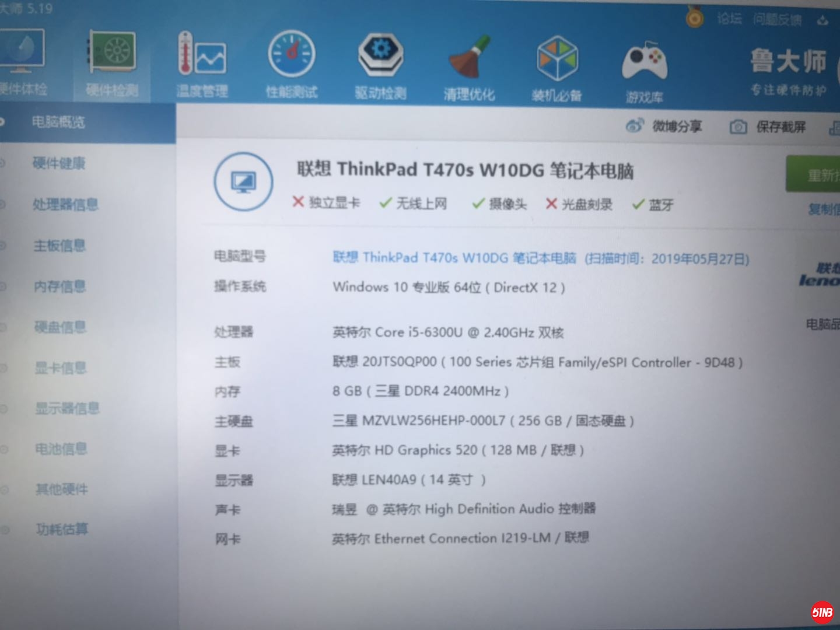Open 显卡信息 graphics card info

point(61,368)
